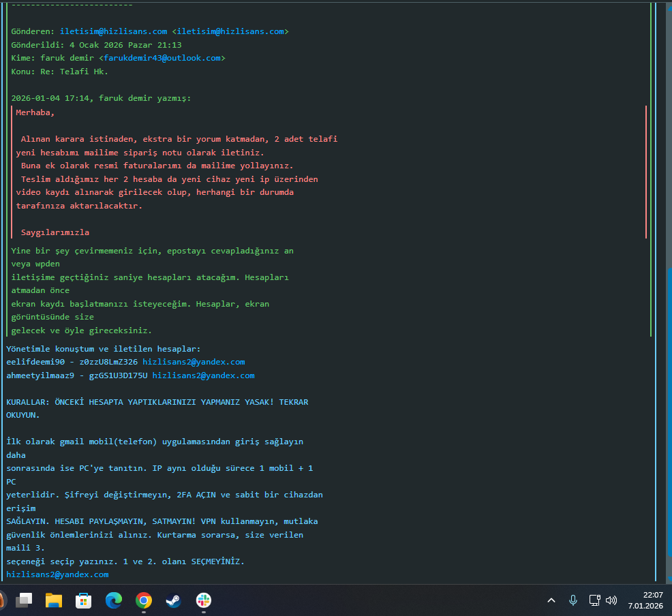Click 'video kaydı alınarak girilecek olup' line

pyautogui.click(x=155, y=192)
